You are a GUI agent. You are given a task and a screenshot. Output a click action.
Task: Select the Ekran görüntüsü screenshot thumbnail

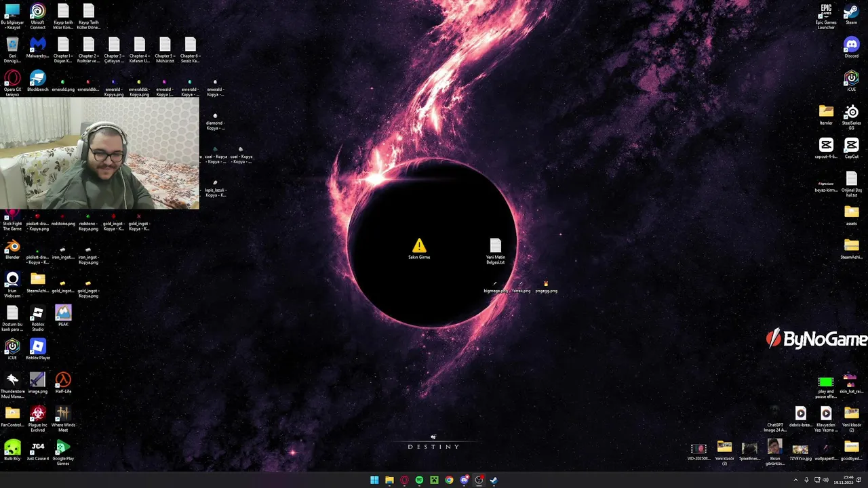click(x=774, y=452)
